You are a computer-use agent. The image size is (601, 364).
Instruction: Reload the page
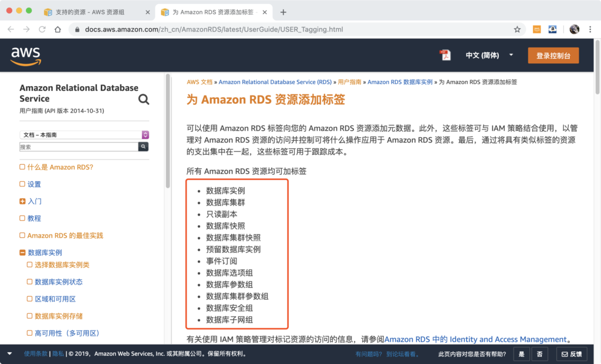(x=42, y=29)
